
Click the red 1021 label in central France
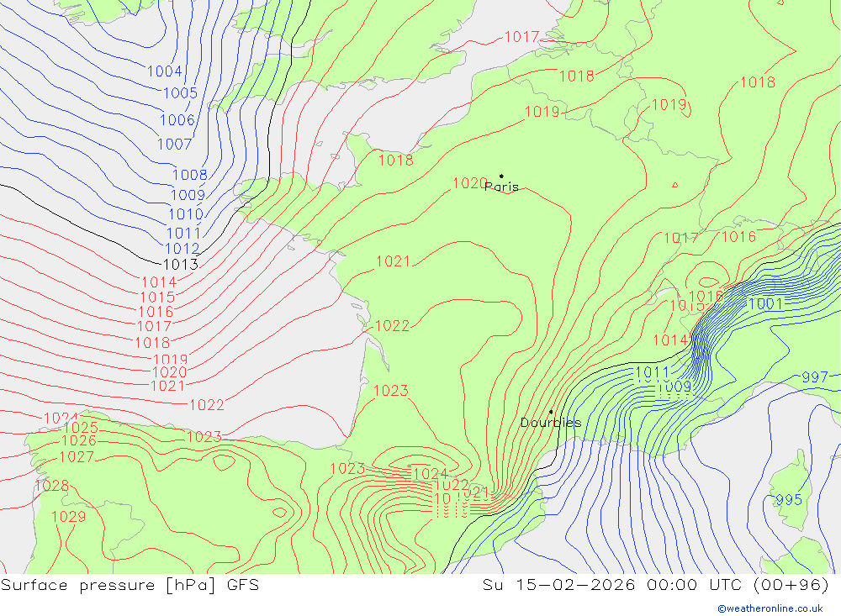click(393, 261)
